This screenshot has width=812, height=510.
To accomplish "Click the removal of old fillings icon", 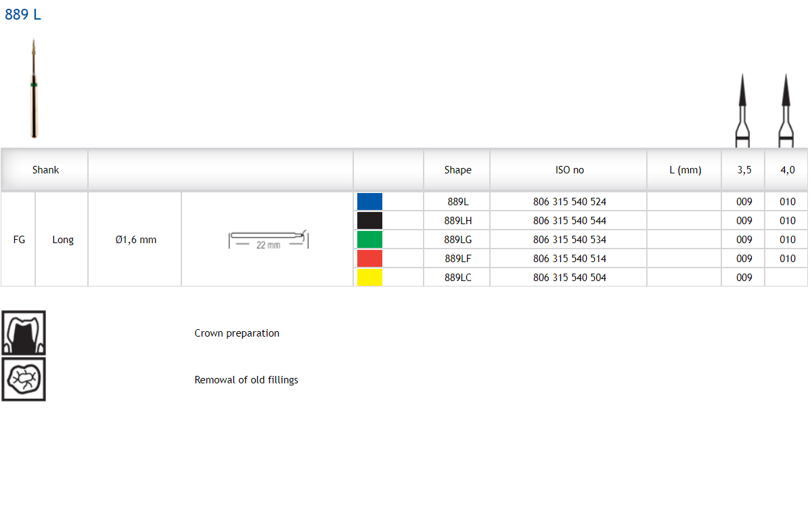I will pos(24,379).
